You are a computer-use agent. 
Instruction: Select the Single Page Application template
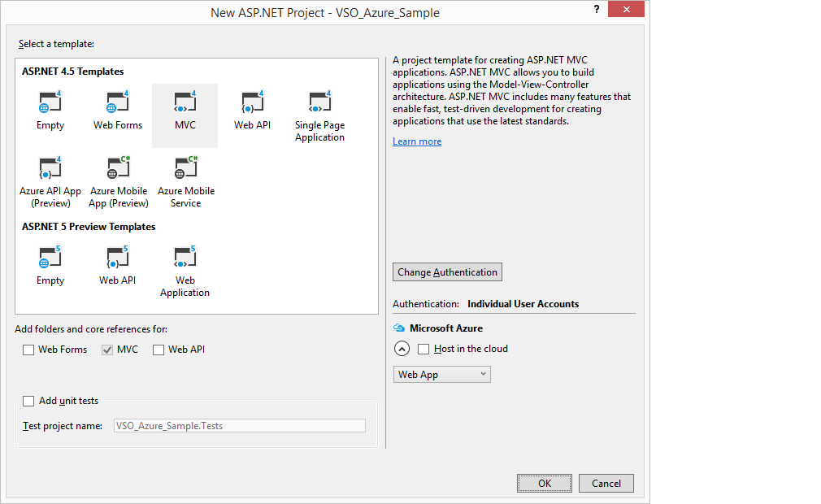[x=319, y=103]
